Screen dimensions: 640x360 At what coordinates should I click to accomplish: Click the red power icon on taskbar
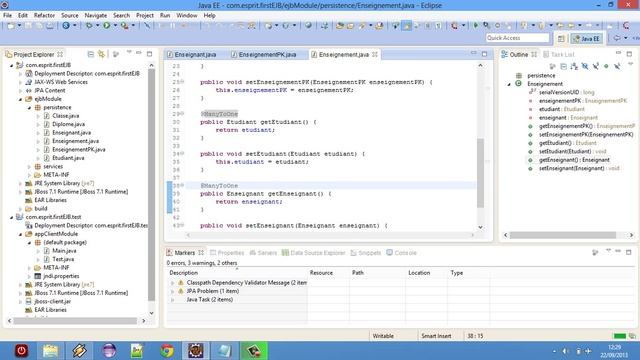(21, 351)
